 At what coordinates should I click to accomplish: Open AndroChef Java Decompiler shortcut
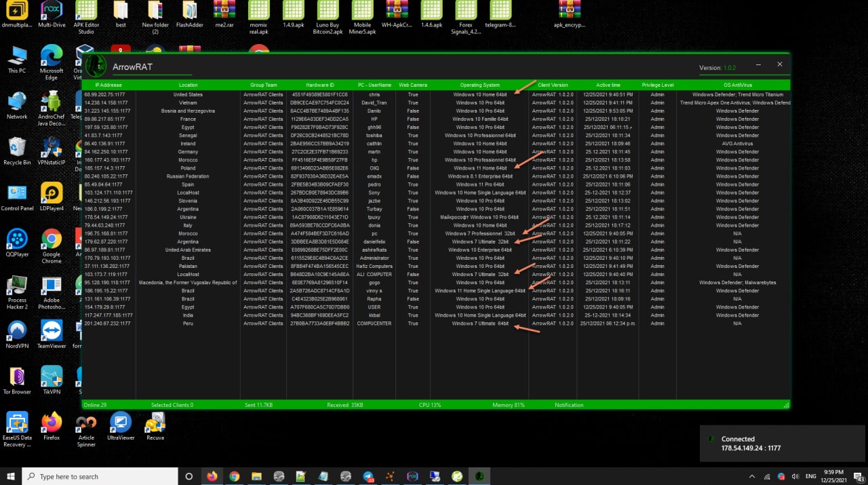(52, 109)
